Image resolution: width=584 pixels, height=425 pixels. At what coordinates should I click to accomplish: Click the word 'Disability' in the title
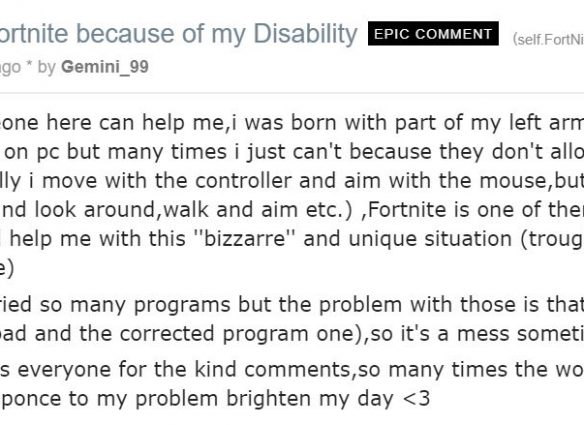305,34
